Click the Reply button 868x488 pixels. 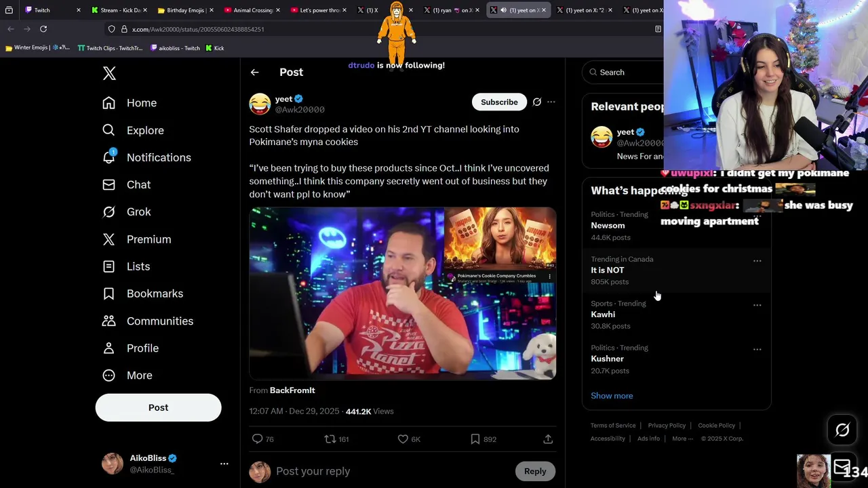tap(535, 471)
